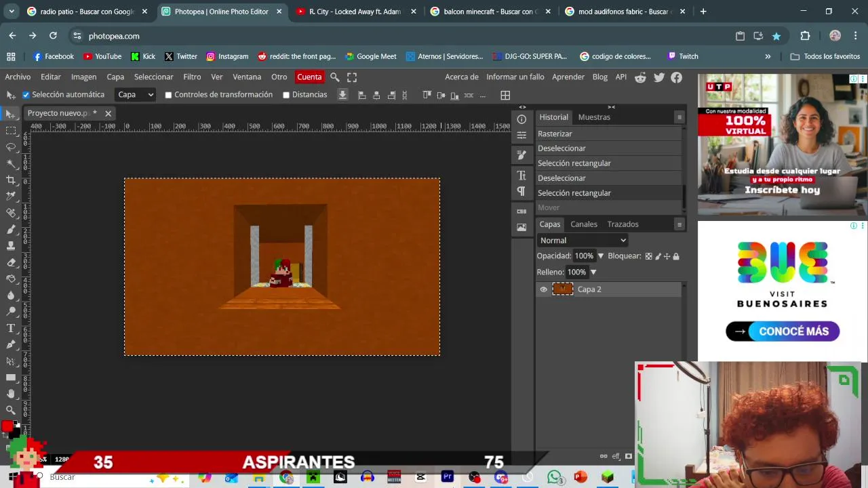The image size is (868, 488).
Task: Expand the bookmarks overflow chevron
Action: 768,56
